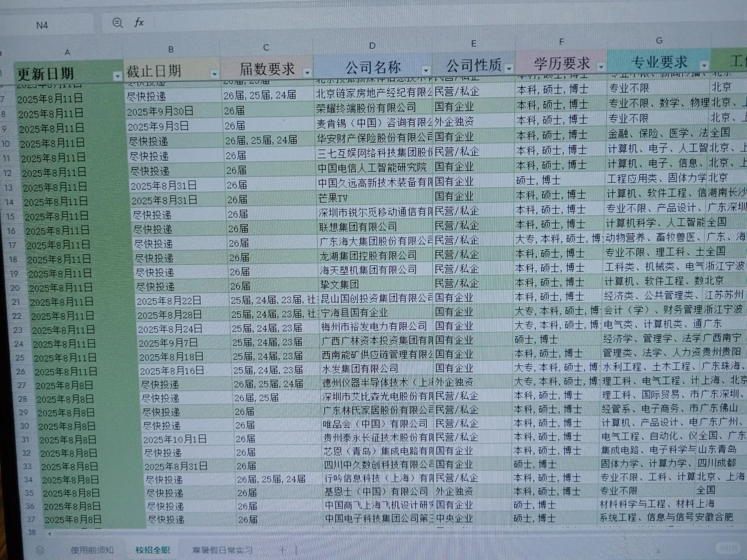Open the 学历要求 column filter dropdown
Screen dimensions: 747x560
(x=601, y=67)
